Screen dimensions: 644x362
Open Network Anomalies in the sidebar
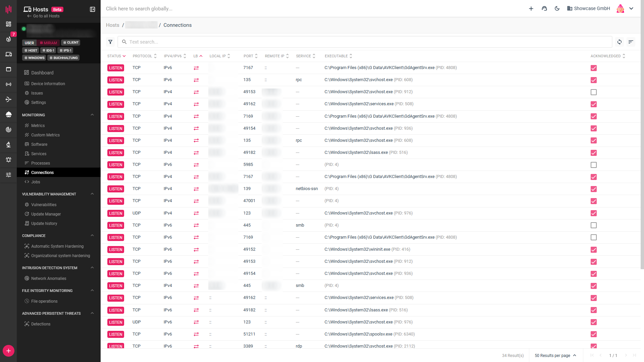(x=49, y=279)
